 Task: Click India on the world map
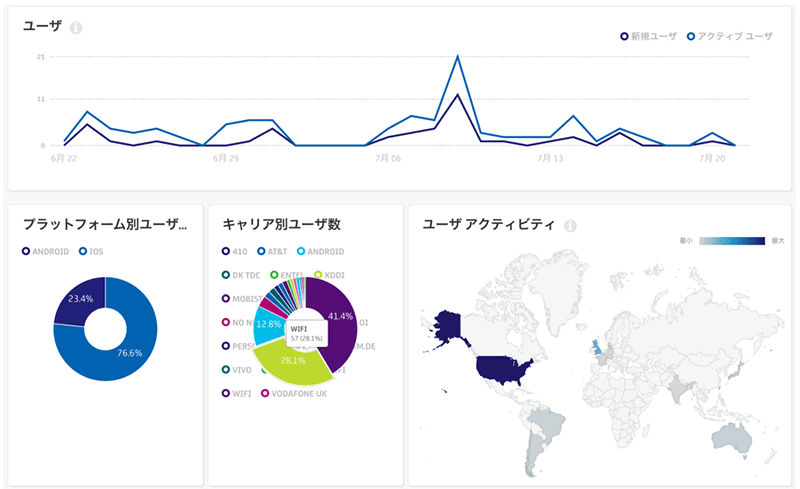(x=680, y=389)
